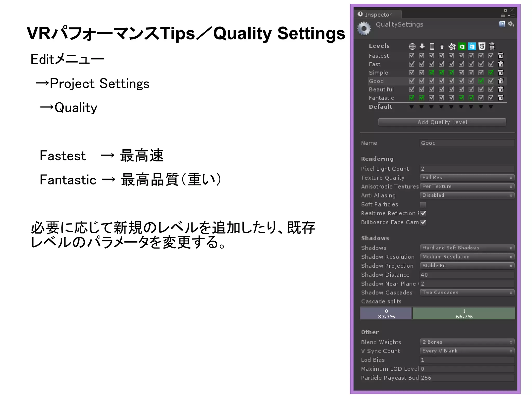
Task: Click the green Windows Store platform icon
Action: [462, 46]
